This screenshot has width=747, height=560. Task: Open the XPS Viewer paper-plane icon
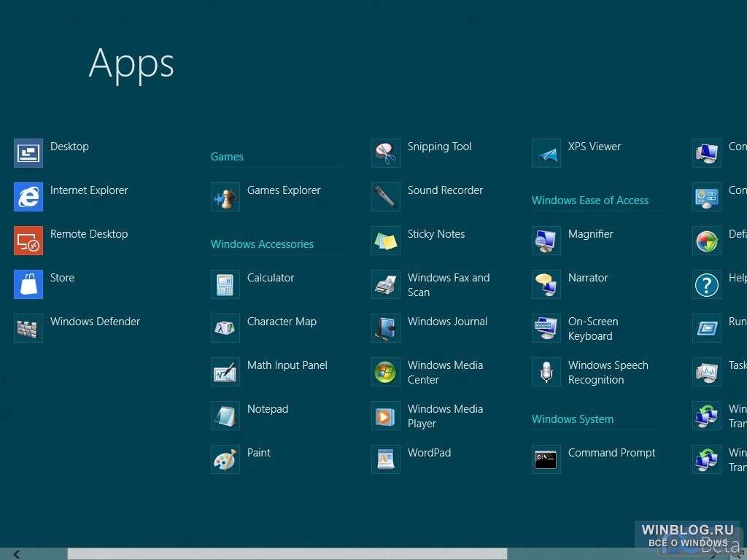click(546, 153)
